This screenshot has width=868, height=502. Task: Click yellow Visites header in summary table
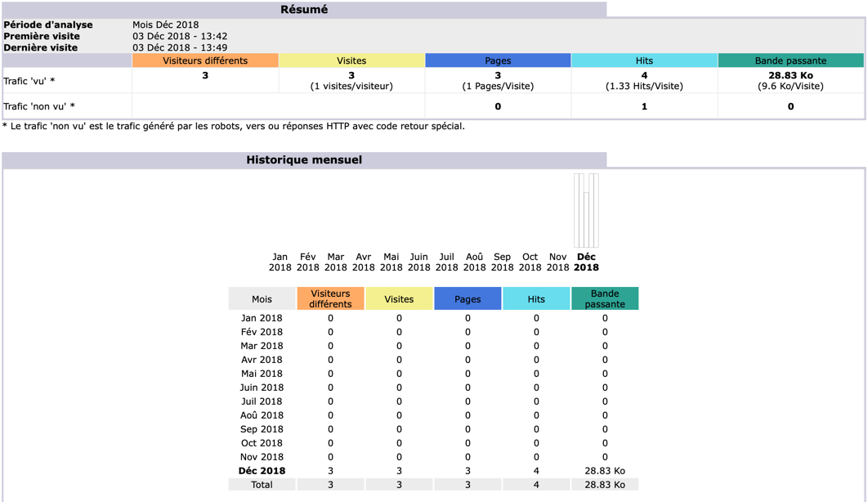[351, 61]
